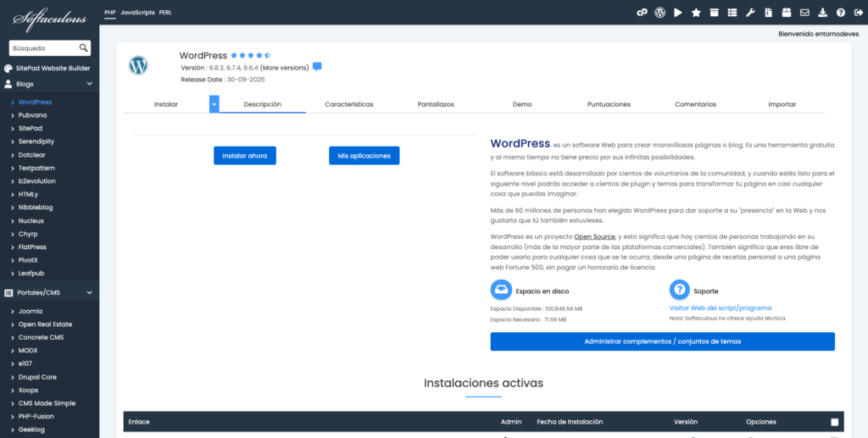Collapse the Blogs category in sidebar

pyautogui.click(x=89, y=84)
